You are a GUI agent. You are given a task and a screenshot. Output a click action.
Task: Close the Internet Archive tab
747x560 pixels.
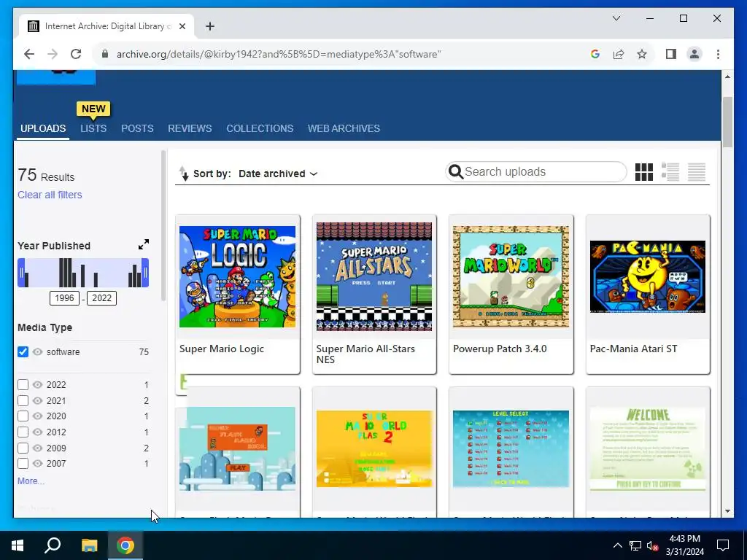click(182, 26)
